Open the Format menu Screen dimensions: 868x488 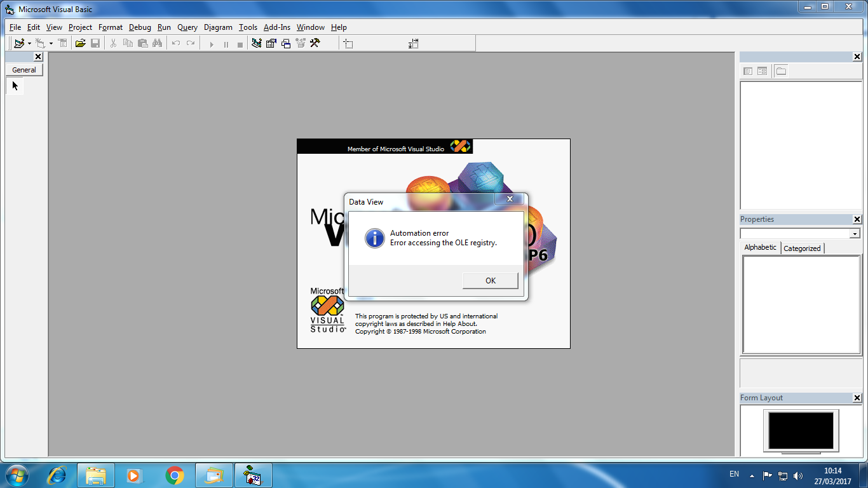(x=111, y=27)
